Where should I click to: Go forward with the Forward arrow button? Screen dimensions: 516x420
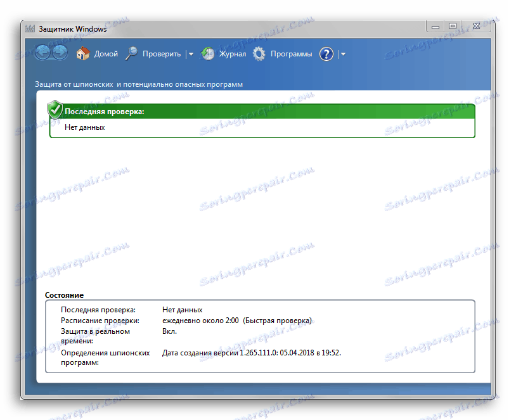pos(60,53)
